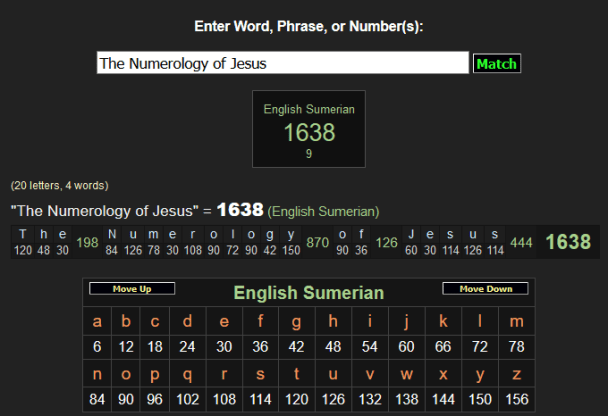This screenshot has width=608, height=416.
Task: Click value 96 in cipher table
Action: 155,399
